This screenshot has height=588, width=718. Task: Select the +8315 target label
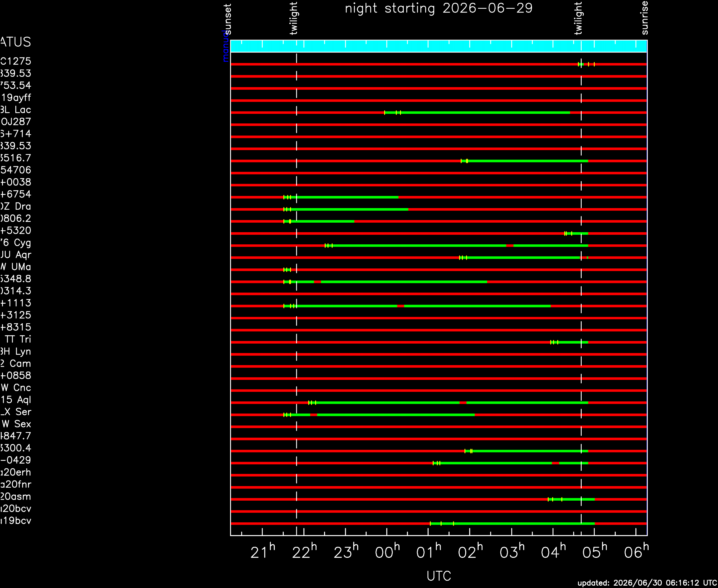(16, 327)
